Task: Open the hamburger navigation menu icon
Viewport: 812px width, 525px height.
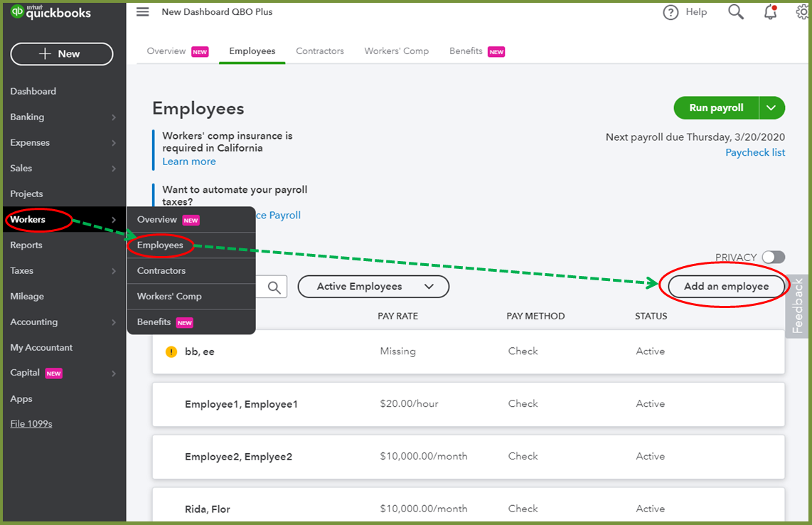Action: point(142,12)
